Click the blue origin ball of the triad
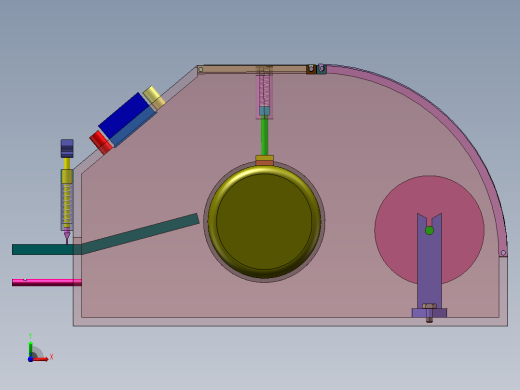This screenshot has height=390, width=520. (31, 359)
